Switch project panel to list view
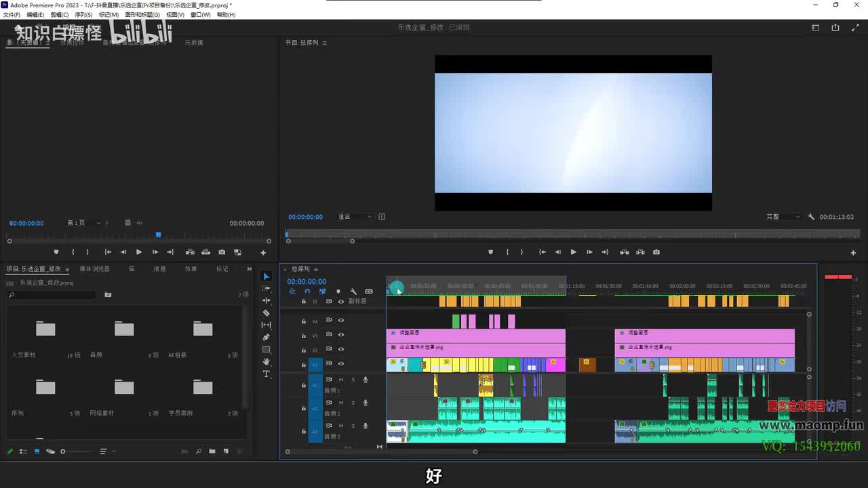This screenshot has height=488, width=868. [24, 451]
